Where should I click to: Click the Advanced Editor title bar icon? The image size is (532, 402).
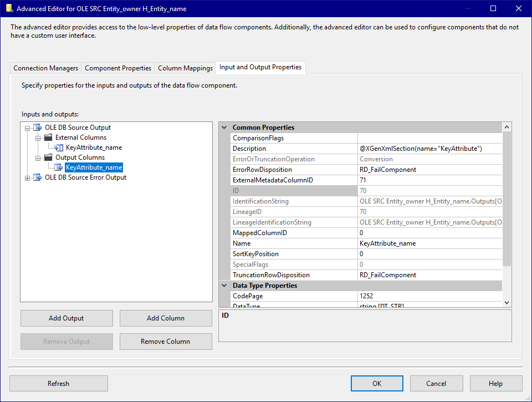pyautogui.click(x=9, y=8)
